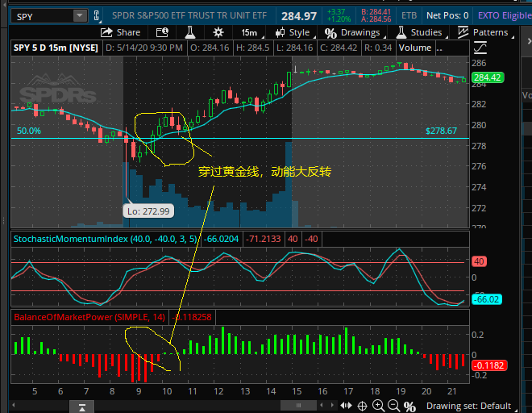Screen dimensions: 532x413
Task: Click the small left step arrow right of the scrollbar thumb
Action: click(322, 405)
